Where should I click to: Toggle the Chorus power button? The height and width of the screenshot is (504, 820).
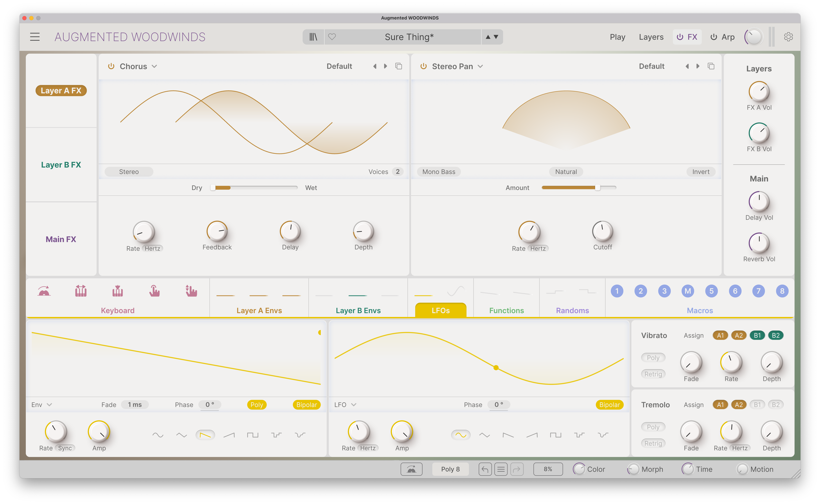click(111, 66)
